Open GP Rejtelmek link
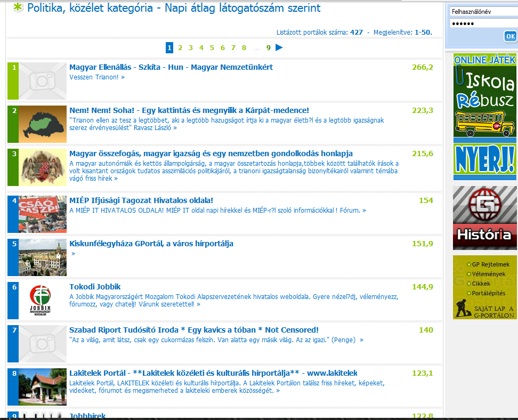This screenshot has height=420, width=518. click(491, 264)
